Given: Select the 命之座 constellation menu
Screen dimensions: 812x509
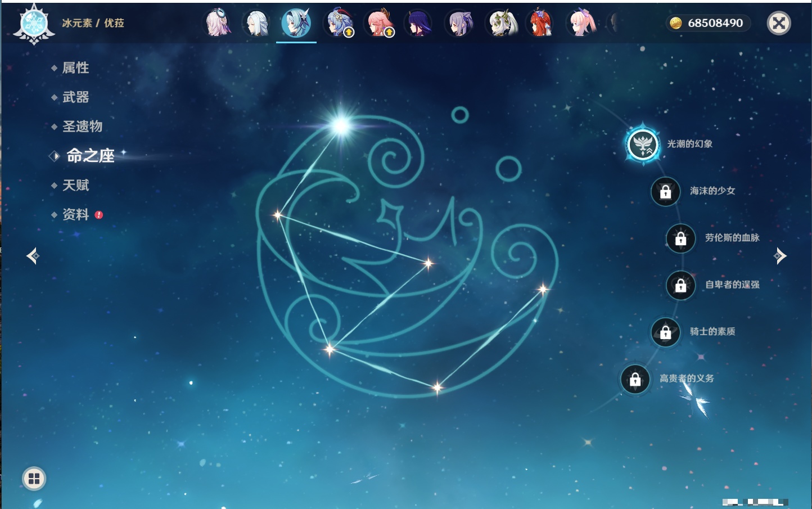Looking at the screenshot, I should [90, 156].
